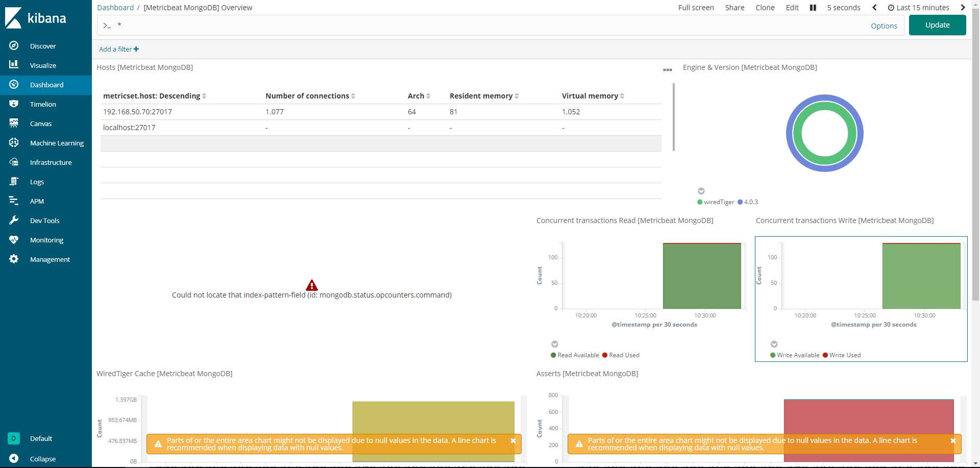
Task: Click the Dashboard sidebar icon
Action: coord(14,84)
